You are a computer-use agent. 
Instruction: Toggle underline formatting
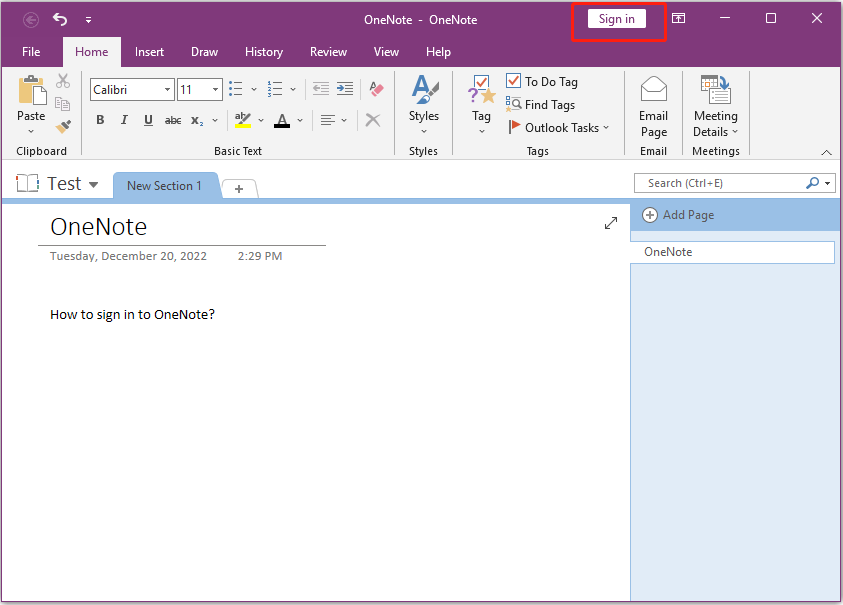click(148, 120)
